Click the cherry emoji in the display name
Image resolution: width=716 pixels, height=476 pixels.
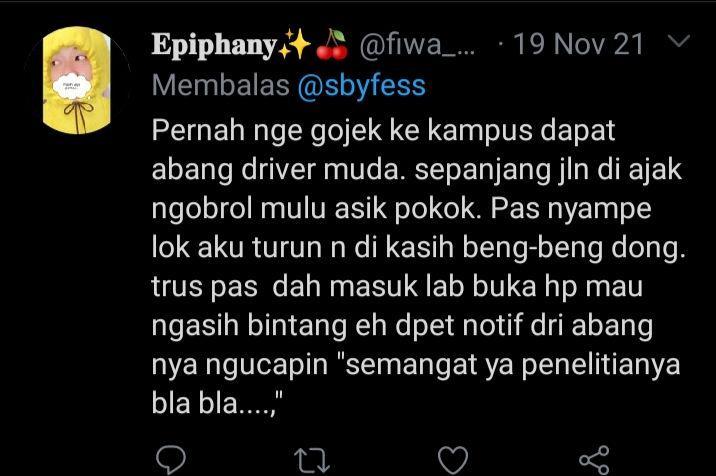332,45
